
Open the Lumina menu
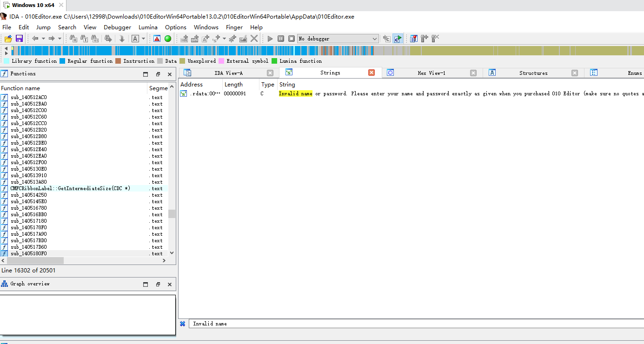pyautogui.click(x=148, y=27)
